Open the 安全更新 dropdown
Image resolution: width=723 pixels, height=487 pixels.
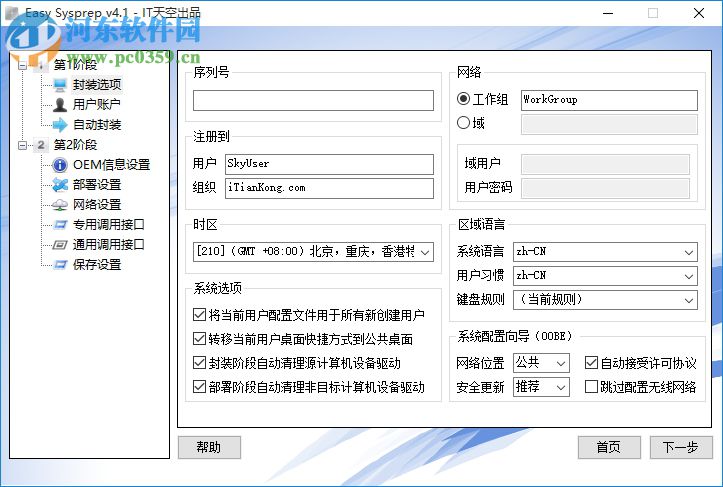pos(541,387)
